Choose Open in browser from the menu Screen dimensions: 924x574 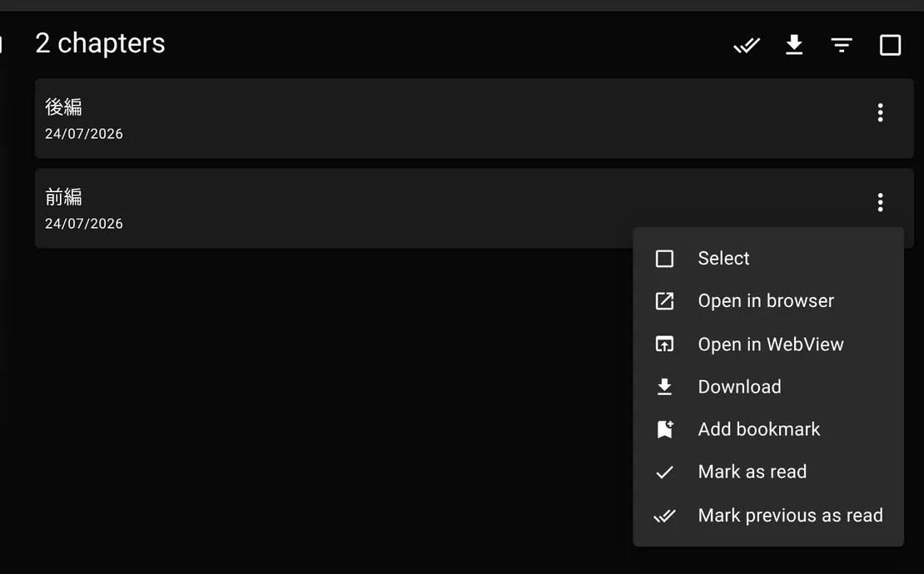click(x=768, y=301)
